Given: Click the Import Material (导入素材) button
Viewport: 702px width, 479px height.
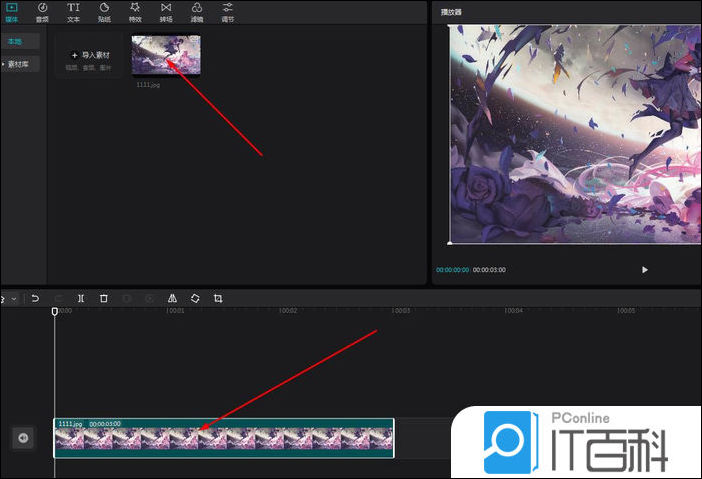Looking at the screenshot, I should point(89,56).
